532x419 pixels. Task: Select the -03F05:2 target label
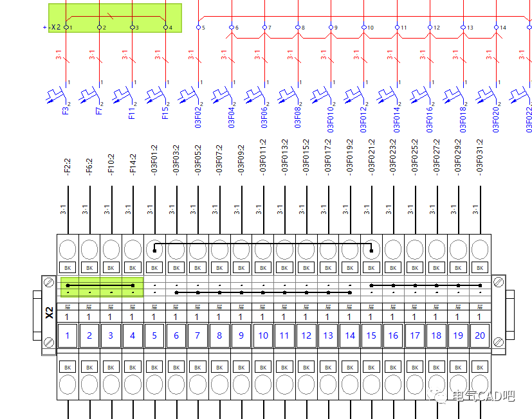pos(197,161)
